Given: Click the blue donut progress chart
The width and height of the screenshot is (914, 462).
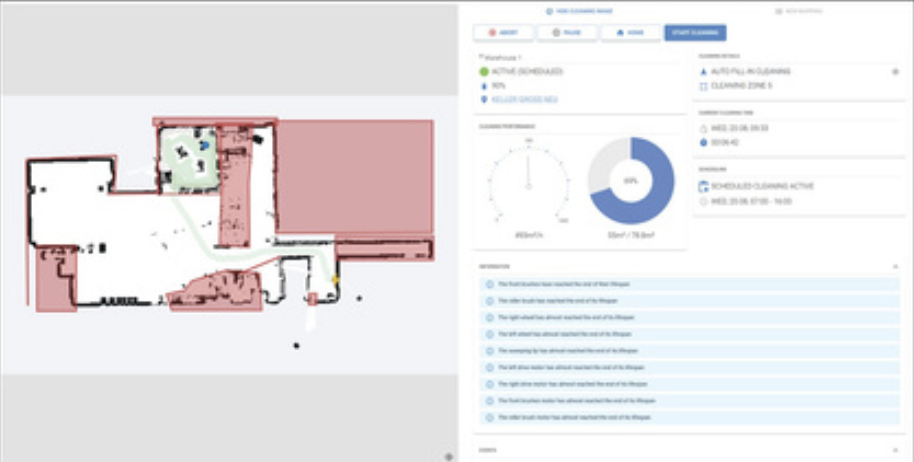Looking at the screenshot, I should (631, 180).
